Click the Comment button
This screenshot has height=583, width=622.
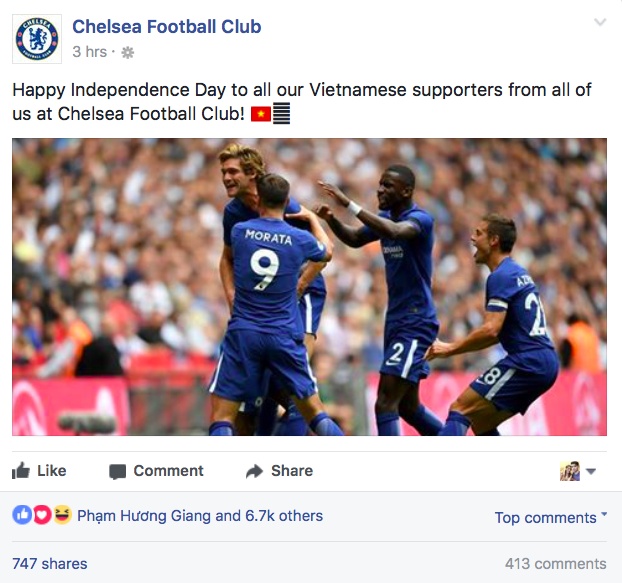point(156,471)
